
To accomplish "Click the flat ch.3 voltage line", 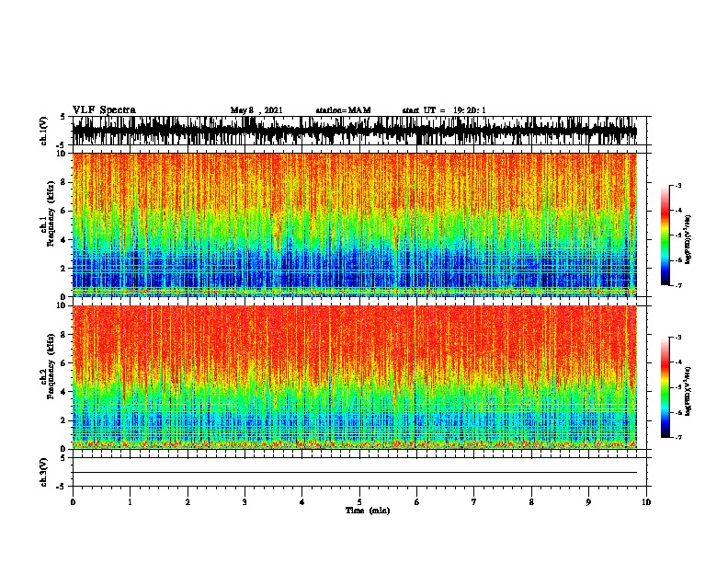I will click(x=355, y=473).
